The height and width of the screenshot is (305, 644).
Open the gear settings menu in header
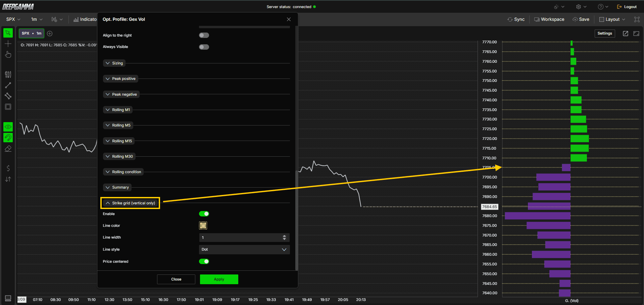click(x=581, y=7)
